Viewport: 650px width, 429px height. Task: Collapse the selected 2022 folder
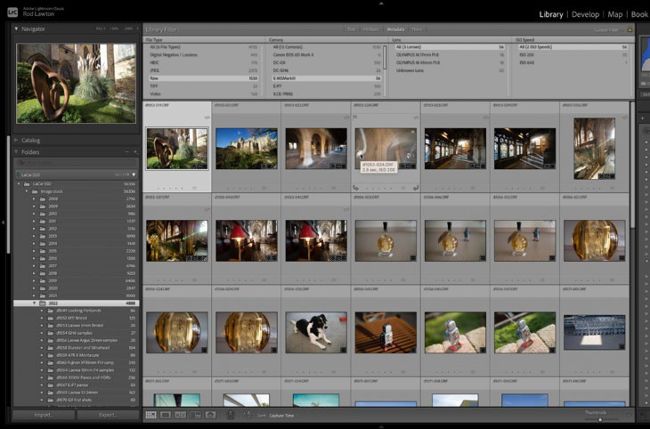pyautogui.click(x=34, y=303)
